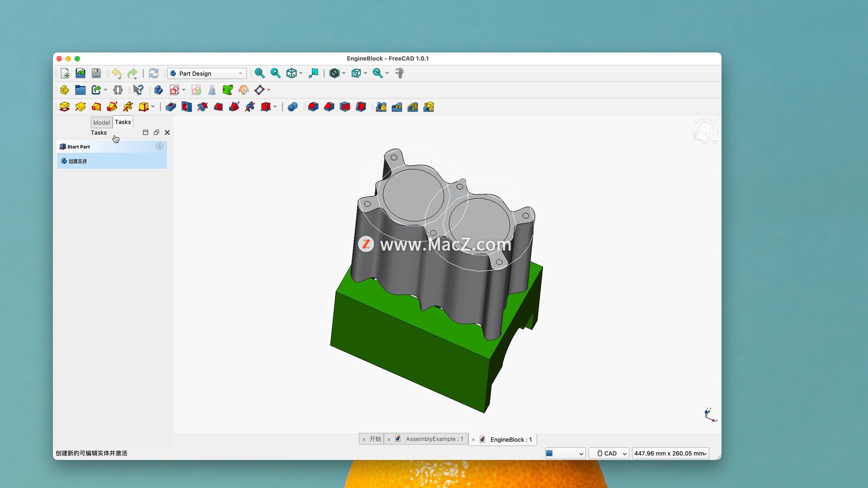
Task: Fit selection in view
Action: pos(275,73)
